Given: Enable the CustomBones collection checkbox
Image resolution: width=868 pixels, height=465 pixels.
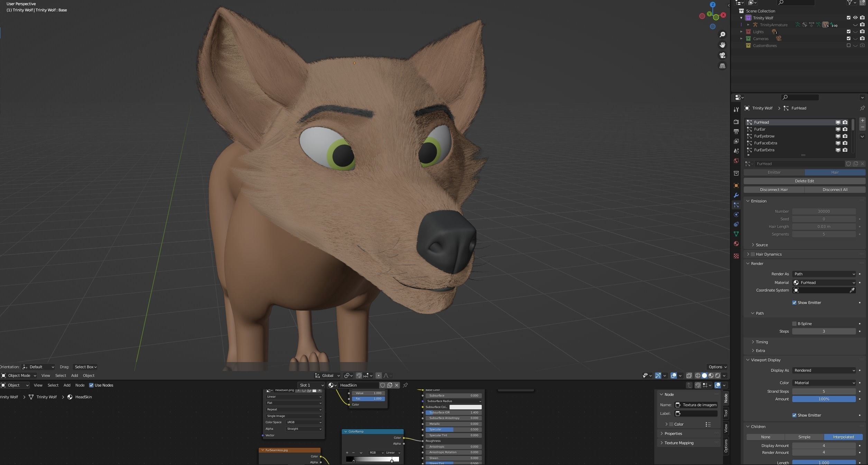Looking at the screenshot, I should (848, 45).
